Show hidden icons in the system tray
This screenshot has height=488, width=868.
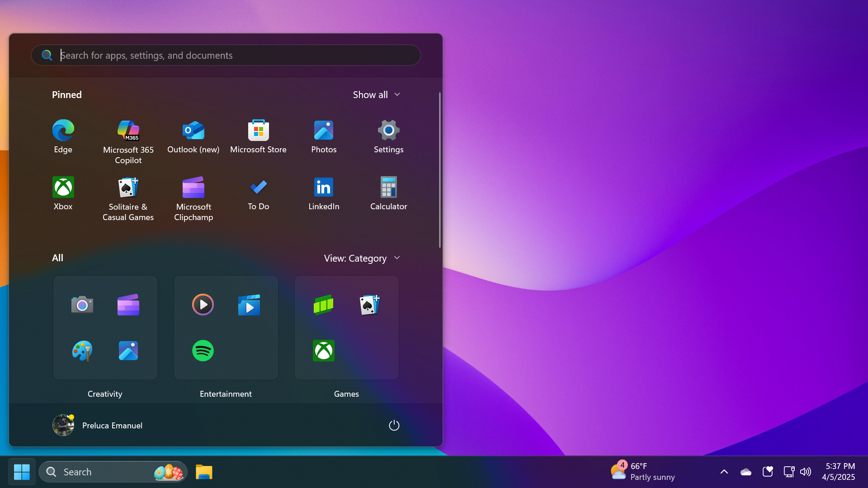tap(724, 471)
